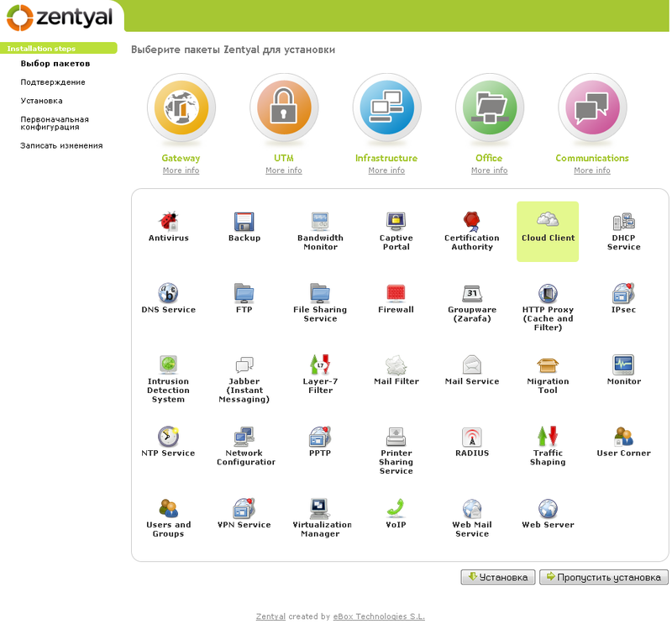This screenshot has width=672, height=624.
Task: Click the Установка install button
Action: pyautogui.click(x=498, y=577)
